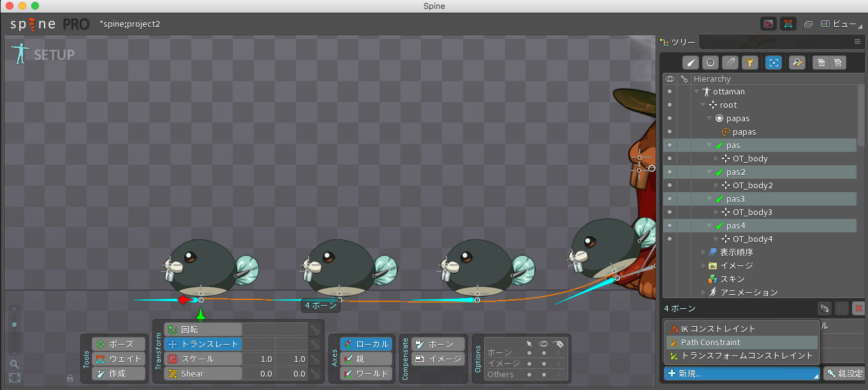Select the トランスレート transform tool
Screen dimensions: 868x390
point(203,344)
